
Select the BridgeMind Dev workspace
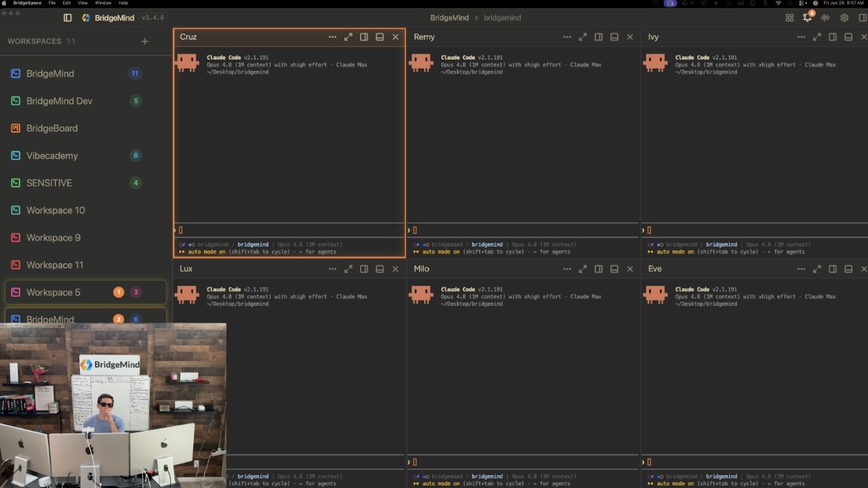(85, 101)
